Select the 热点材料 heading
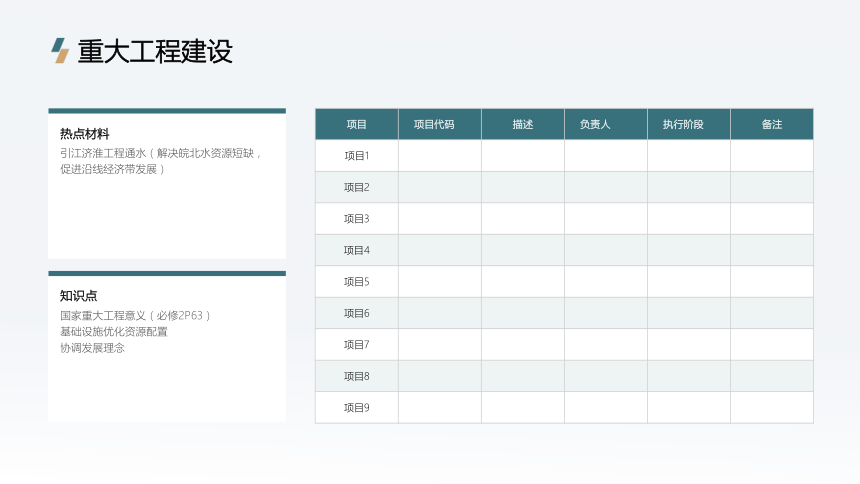Screen dimensions: 860x484 point(84,134)
